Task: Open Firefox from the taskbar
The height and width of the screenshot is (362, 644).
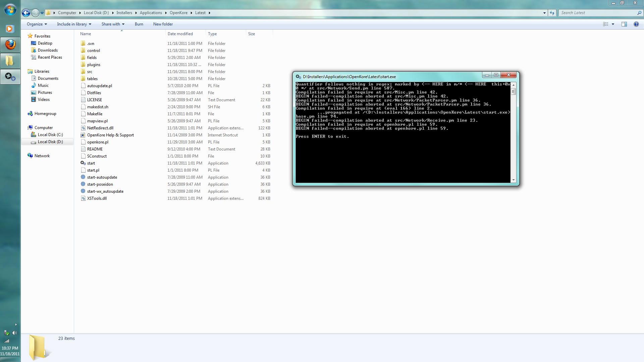Action: pos(10,45)
